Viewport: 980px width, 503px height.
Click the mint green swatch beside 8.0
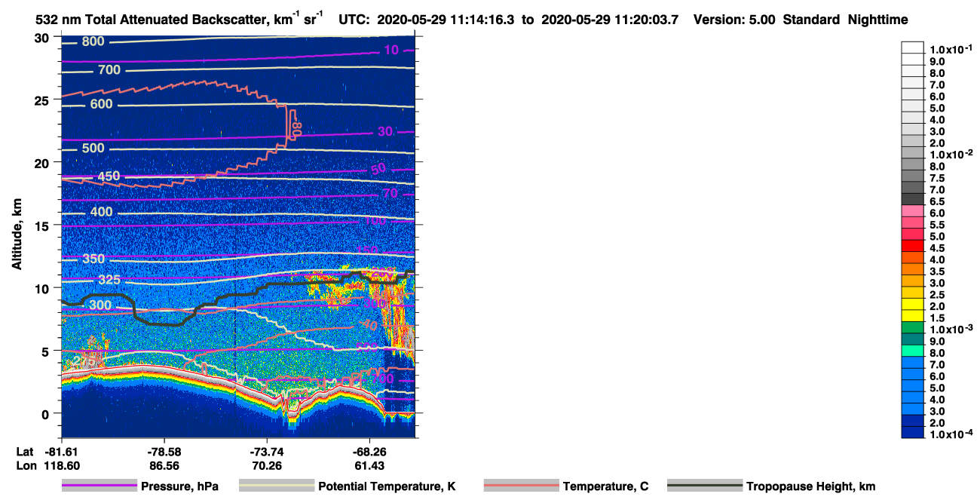pyautogui.click(x=914, y=351)
